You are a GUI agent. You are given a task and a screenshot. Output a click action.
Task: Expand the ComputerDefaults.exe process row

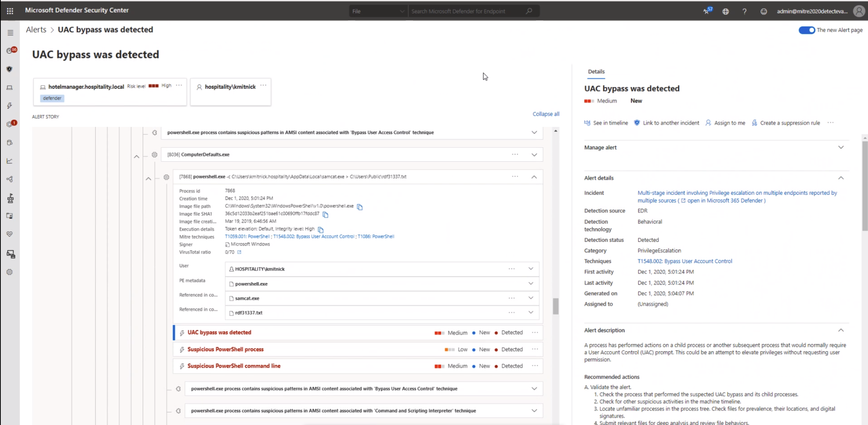pyautogui.click(x=534, y=155)
